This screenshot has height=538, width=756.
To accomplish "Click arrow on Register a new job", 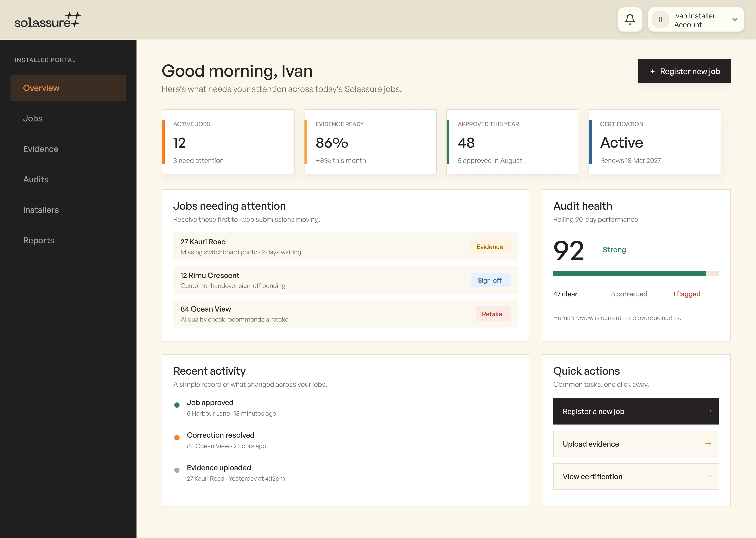I will (x=708, y=411).
